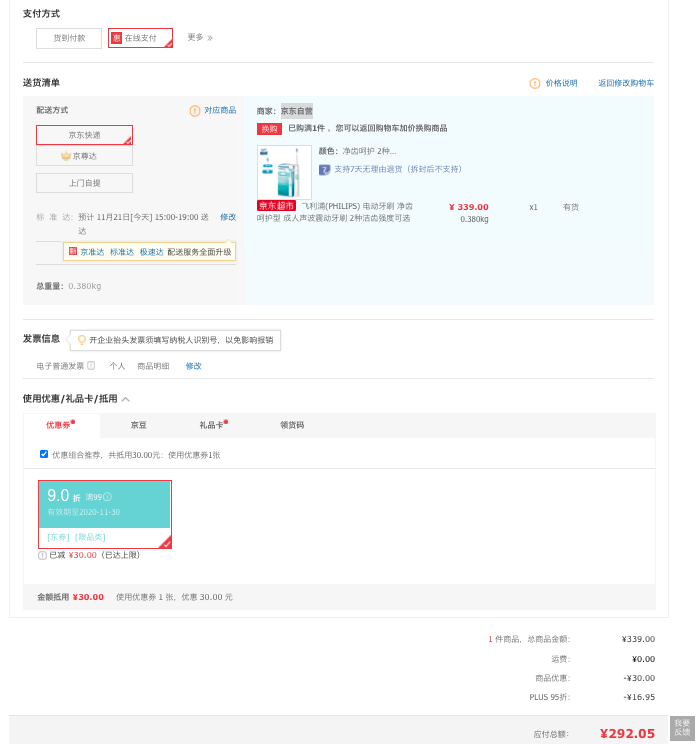Go back via 返回修改购物车 link

(626, 84)
